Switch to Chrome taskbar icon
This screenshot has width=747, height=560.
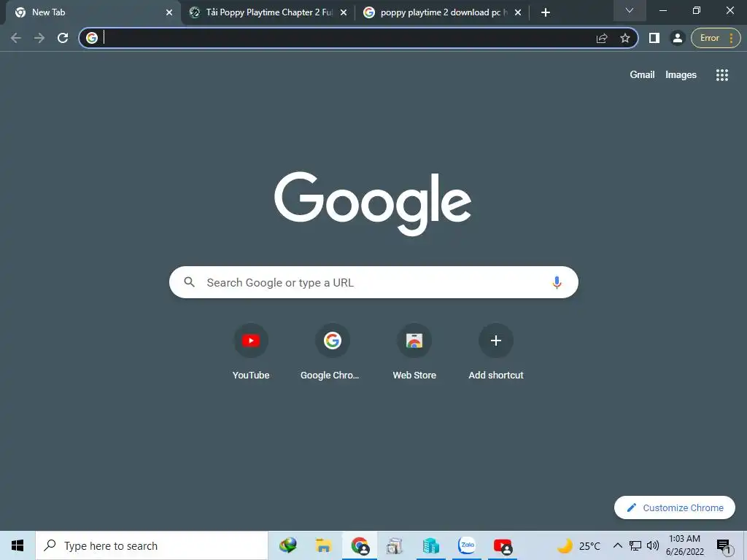360,545
